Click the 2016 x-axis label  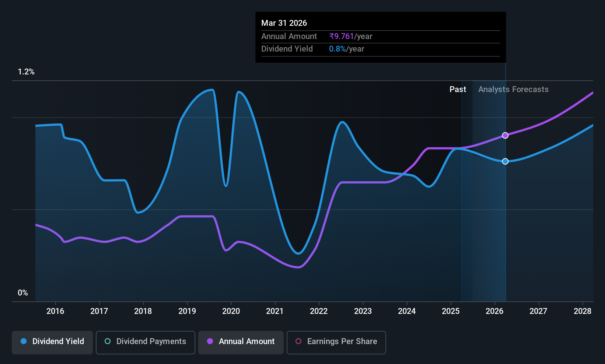[x=55, y=311]
